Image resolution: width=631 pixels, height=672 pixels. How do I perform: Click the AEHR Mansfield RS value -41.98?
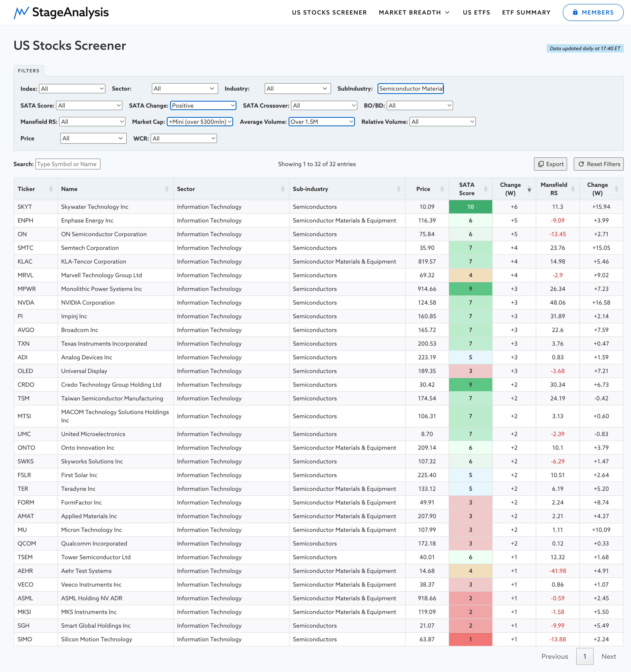point(558,571)
